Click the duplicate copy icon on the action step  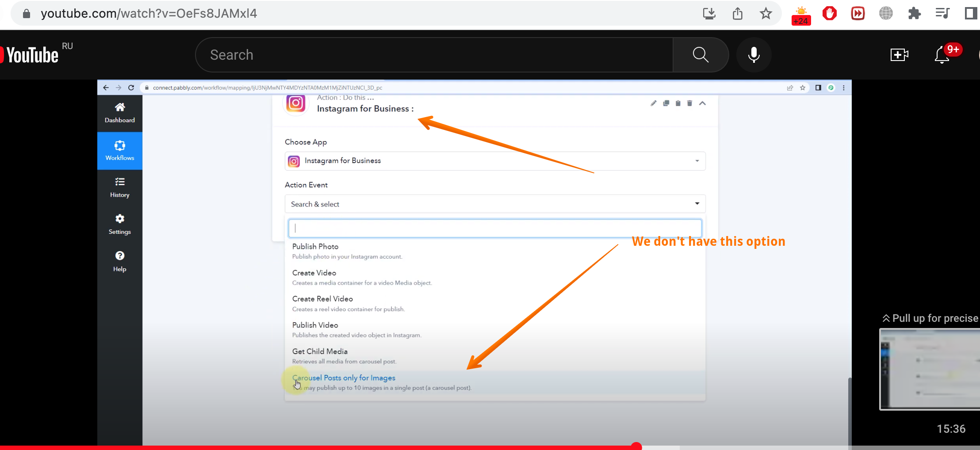point(666,103)
